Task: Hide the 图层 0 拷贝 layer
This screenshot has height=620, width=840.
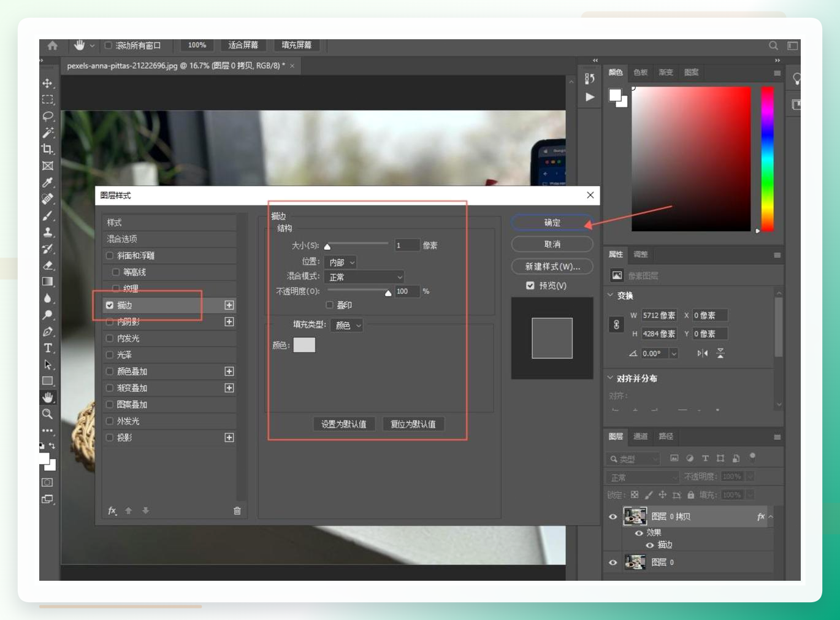Action: 613,516
